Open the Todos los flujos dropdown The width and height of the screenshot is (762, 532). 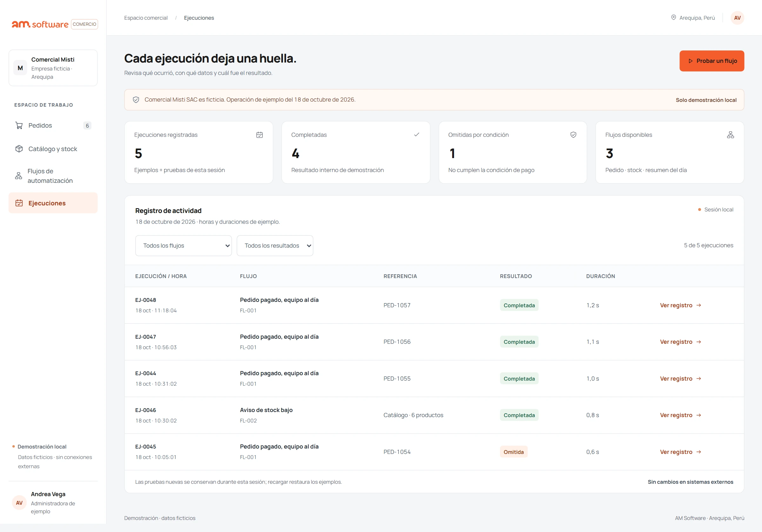click(x=183, y=246)
